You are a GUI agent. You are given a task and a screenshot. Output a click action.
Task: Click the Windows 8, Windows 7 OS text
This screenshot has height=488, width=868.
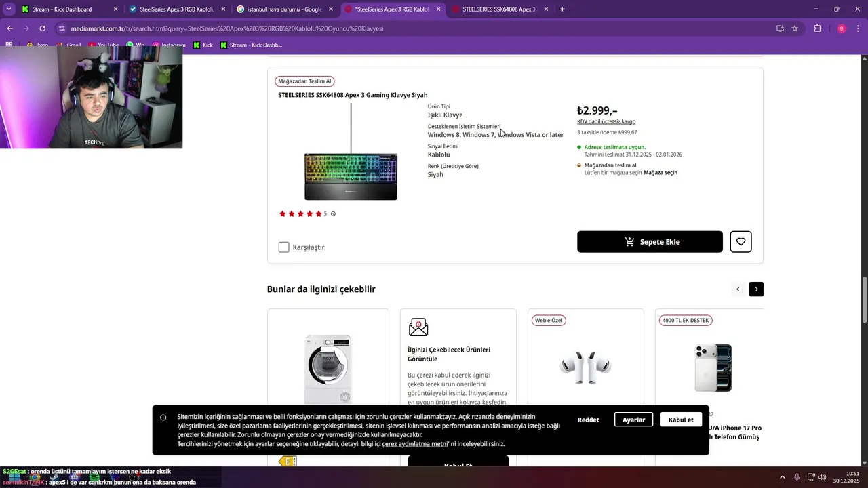coord(496,135)
